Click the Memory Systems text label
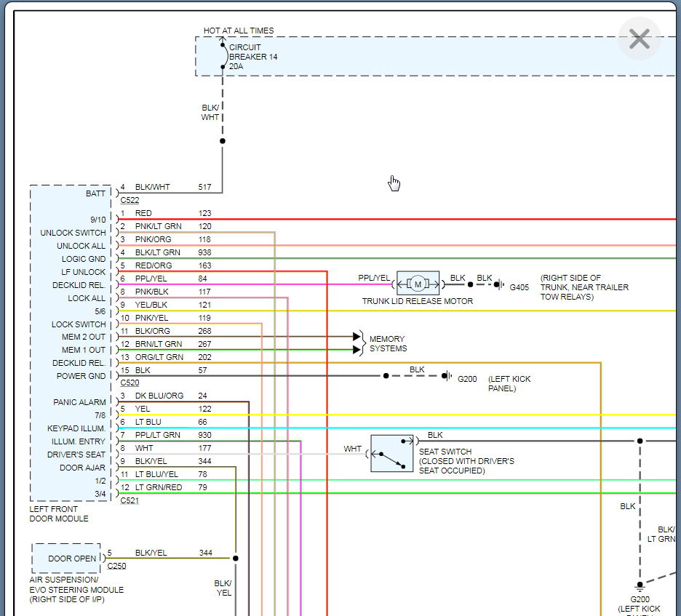 (x=388, y=343)
